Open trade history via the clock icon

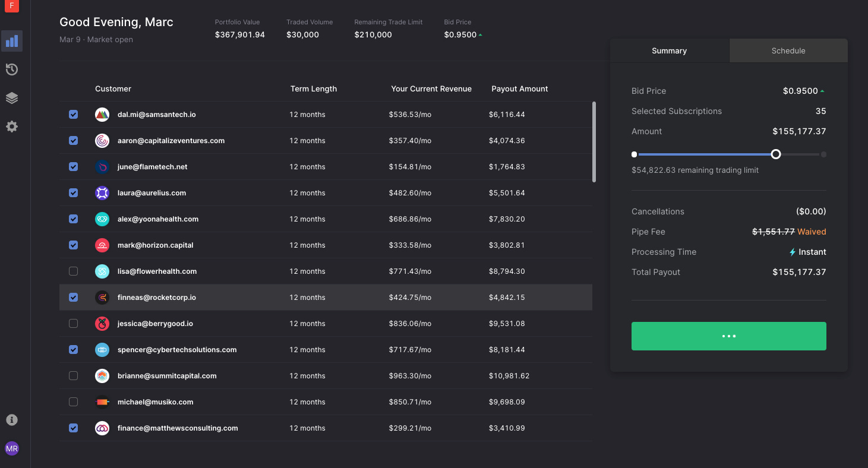pos(12,69)
